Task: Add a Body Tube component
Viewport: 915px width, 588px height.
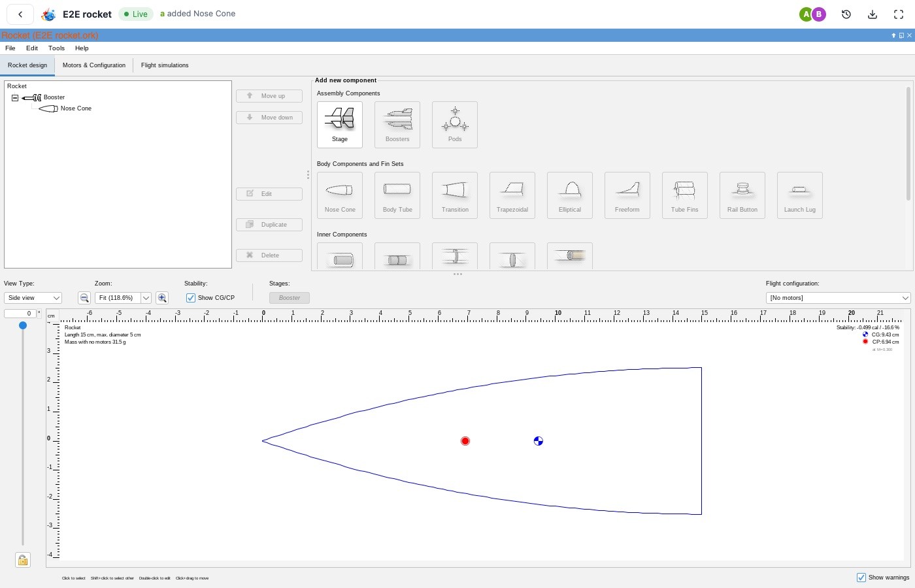Action: click(397, 195)
